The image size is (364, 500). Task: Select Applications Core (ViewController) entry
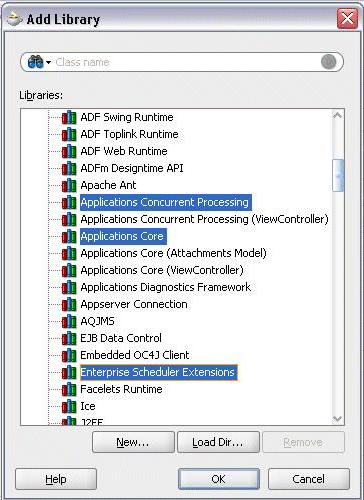click(x=162, y=270)
